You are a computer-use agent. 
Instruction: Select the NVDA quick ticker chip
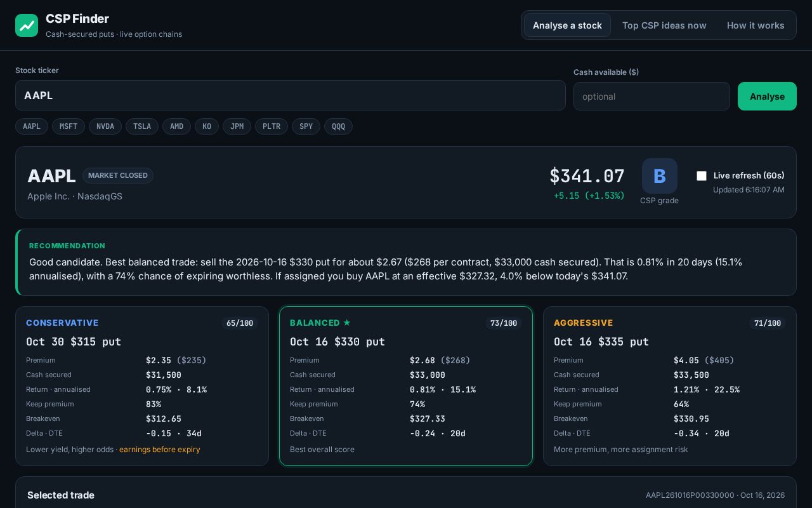point(105,126)
